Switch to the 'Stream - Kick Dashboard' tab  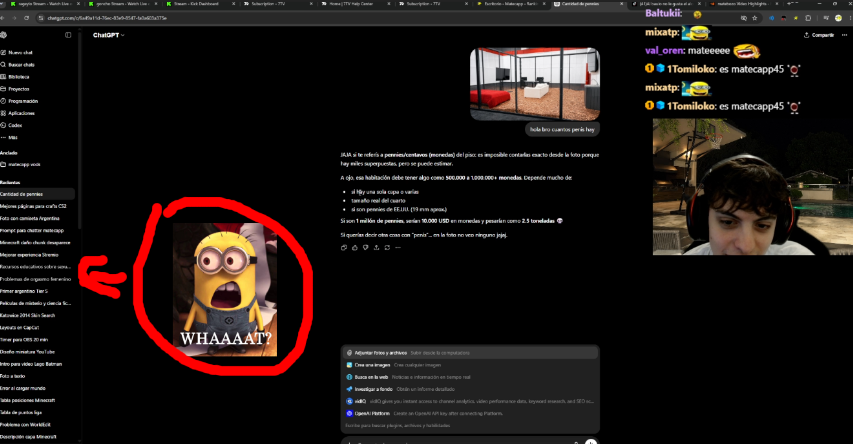coord(199,4)
